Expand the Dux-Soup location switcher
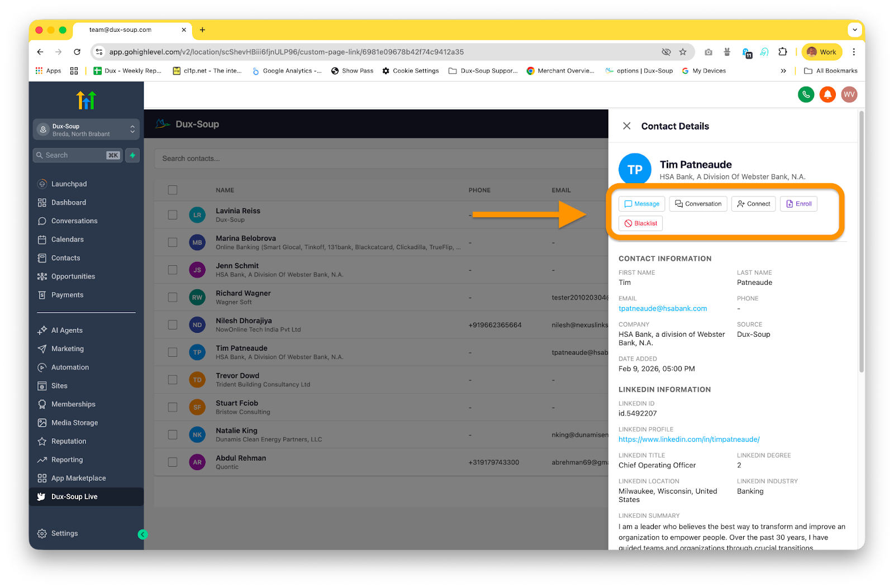 click(86, 130)
